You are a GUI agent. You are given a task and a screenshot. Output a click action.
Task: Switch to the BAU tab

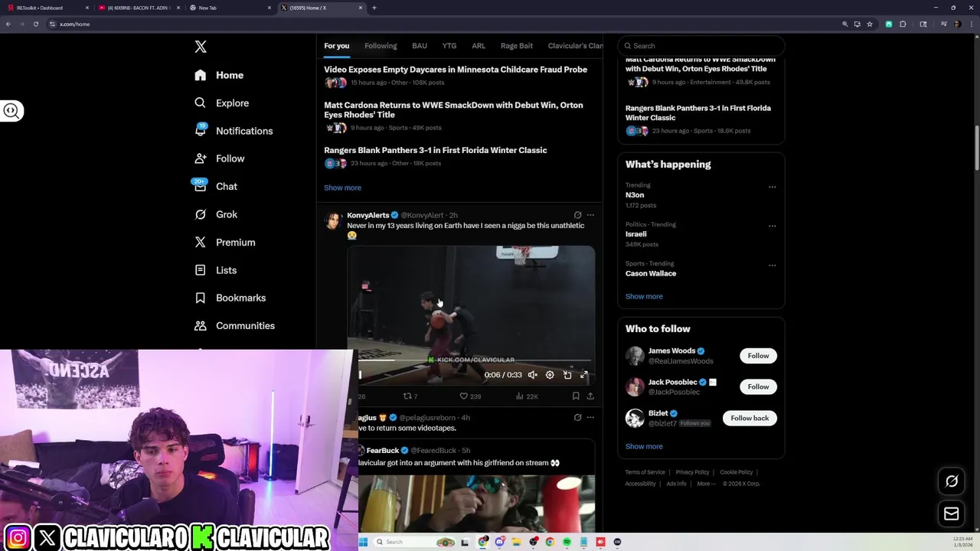420,46
